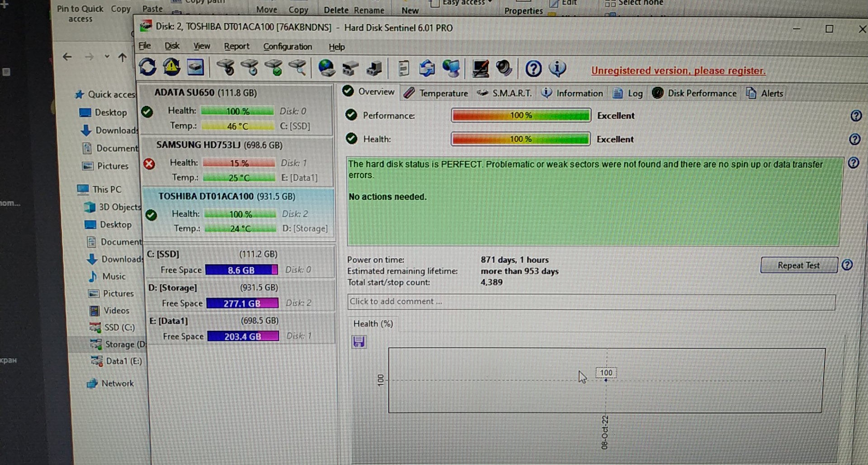The image size is (868, 465).
Task: Switch to the Temperature tab
Action: [x=436, y=93]
